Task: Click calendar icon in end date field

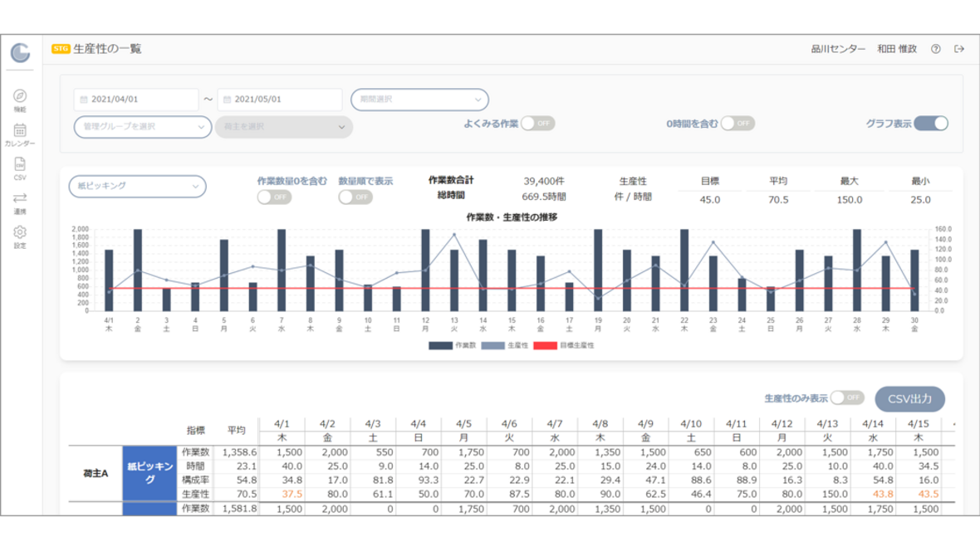Action: (227, 100)
